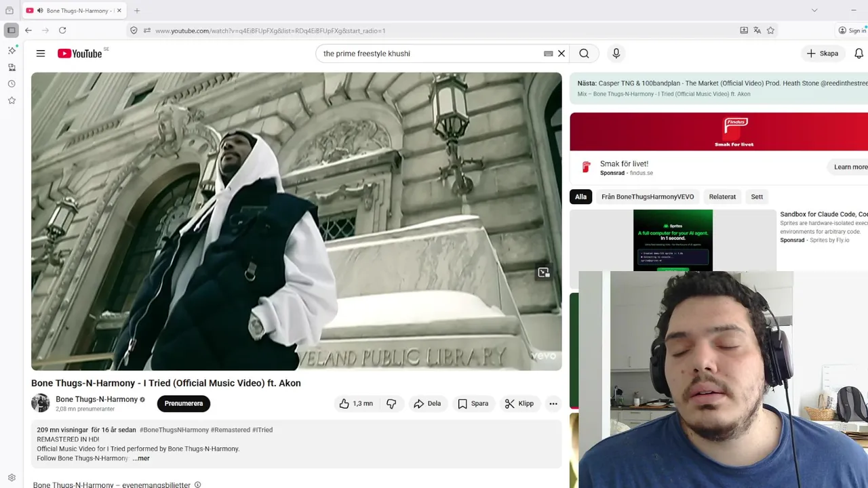
Task: Open the on-screen keyboard in search box
Action: click(548, 54)
